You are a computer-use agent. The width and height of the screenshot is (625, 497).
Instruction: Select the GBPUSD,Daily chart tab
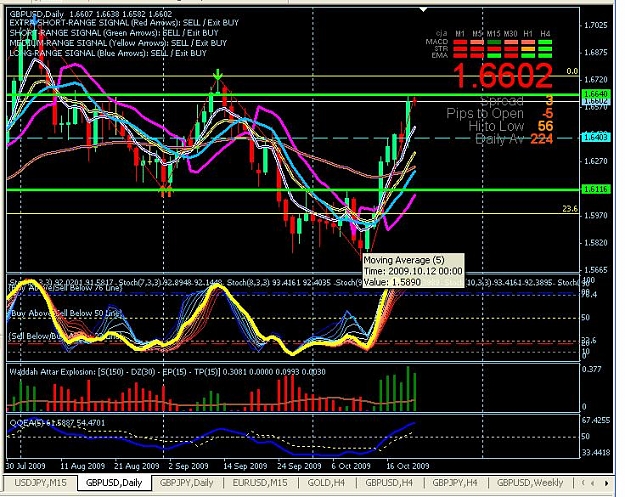coord(114,483)
